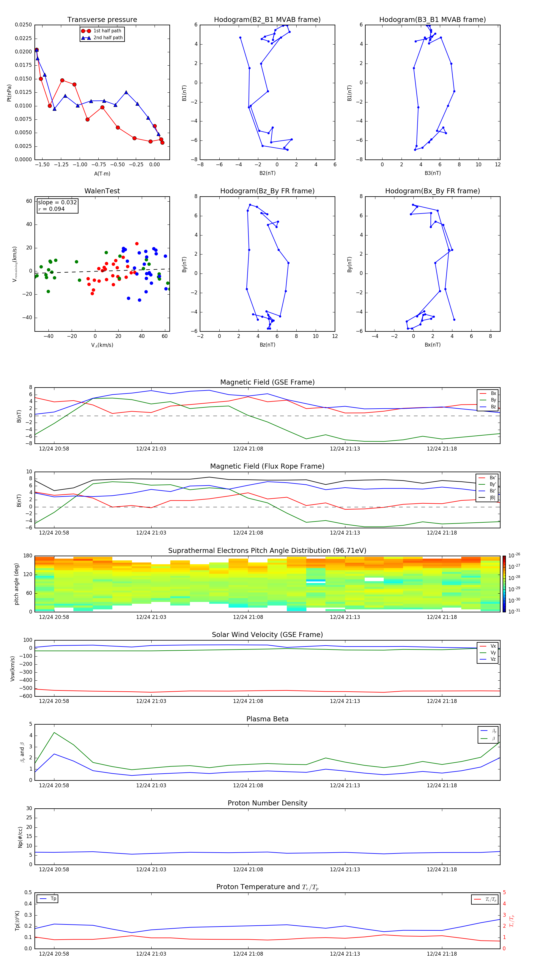Click the 'Bz(nT)' x-axis label
This screenshot has width=535, height=980.
(x=267, y=345)
